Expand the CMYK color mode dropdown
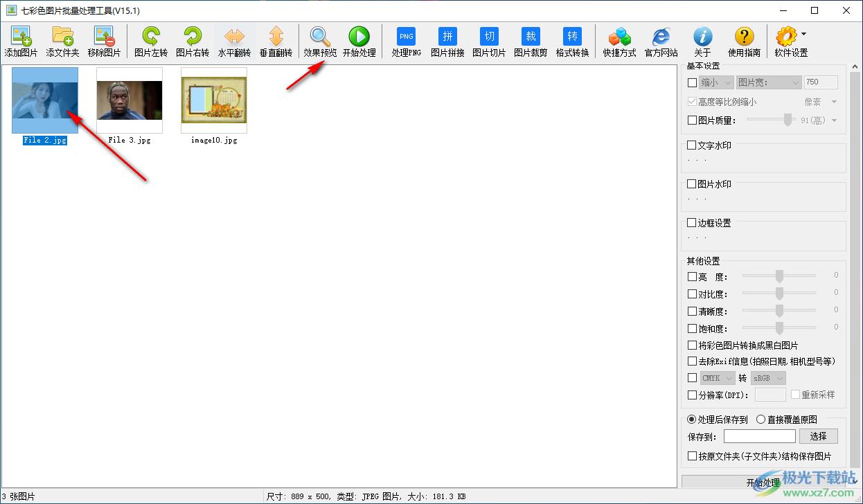Image resolution: width=863 pixels, height=504 pixels. coord(718,378)
